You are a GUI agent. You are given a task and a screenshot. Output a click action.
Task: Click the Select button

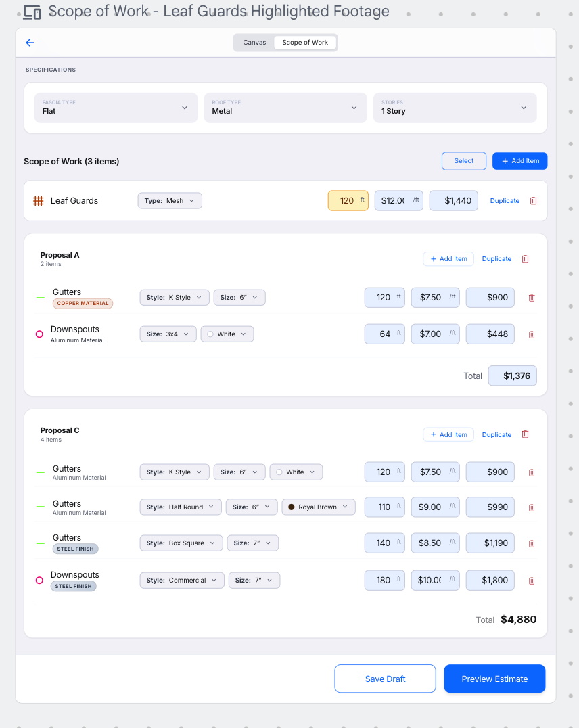coord(464,161)
